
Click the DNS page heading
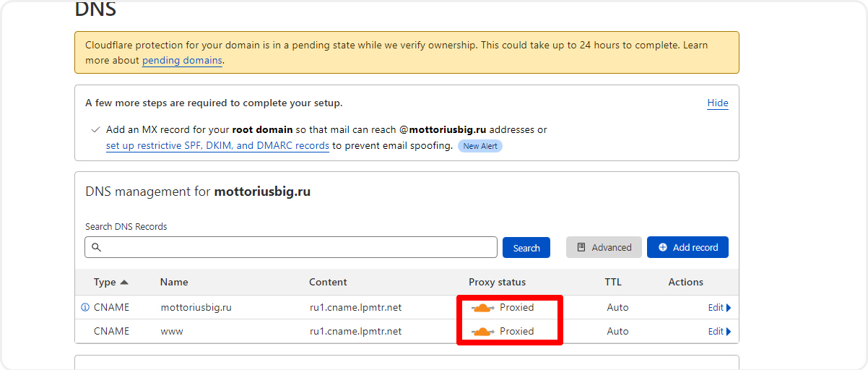click(x=95, y=9)
